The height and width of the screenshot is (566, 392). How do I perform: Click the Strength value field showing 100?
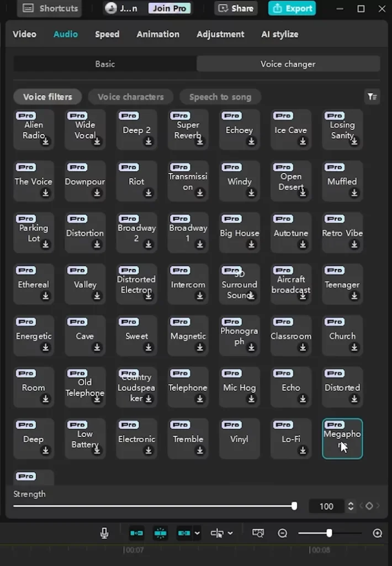tap(326, 506)
